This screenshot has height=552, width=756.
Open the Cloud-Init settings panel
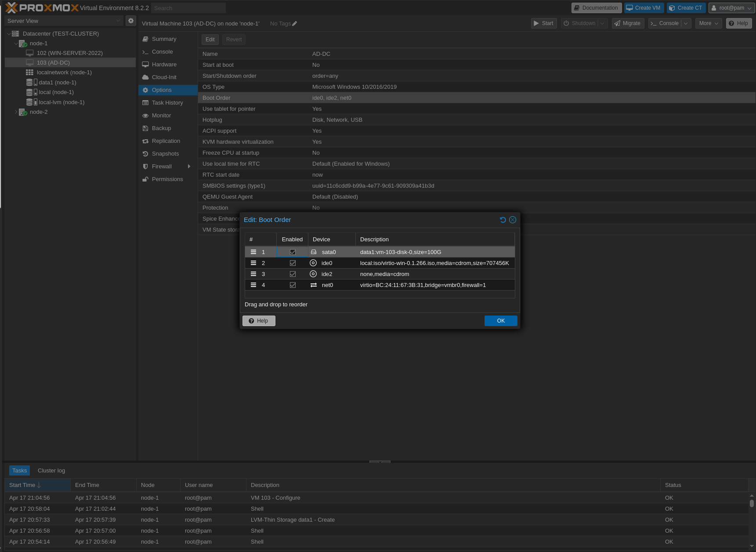point(164,77)
